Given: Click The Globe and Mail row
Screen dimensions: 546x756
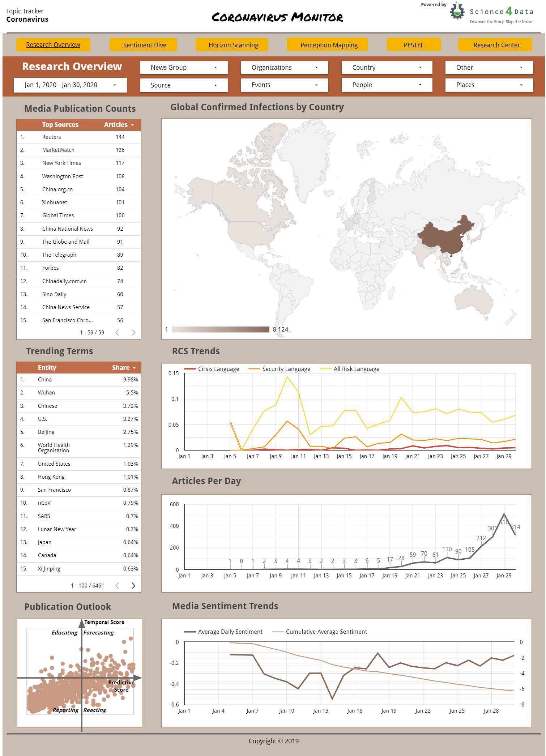Looking at the screenshot, I should pos(79,242).
